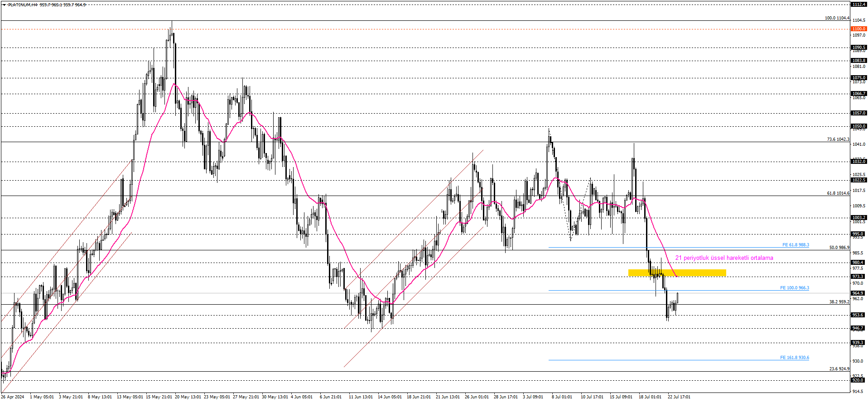Click the '14 Jun 05:01' time axis label
868x402 pixels.
tap(390, 397)
